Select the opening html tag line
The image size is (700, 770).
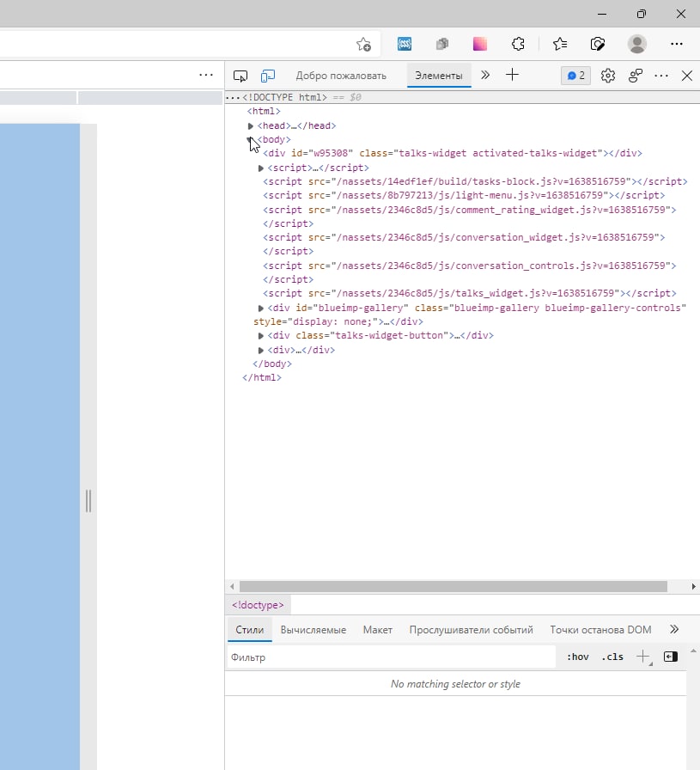coord(264,112)
